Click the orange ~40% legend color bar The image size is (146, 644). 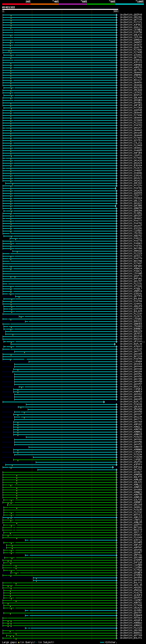[45, 4]
